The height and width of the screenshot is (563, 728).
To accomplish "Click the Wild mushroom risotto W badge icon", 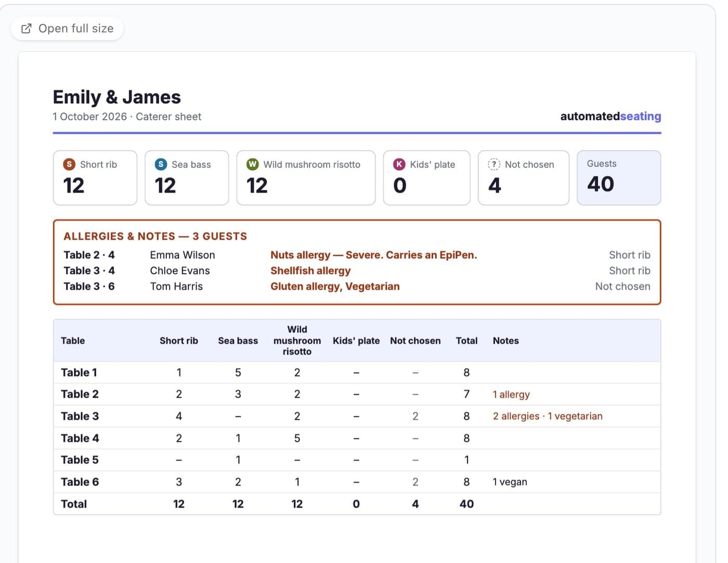I will coord(253,164).
